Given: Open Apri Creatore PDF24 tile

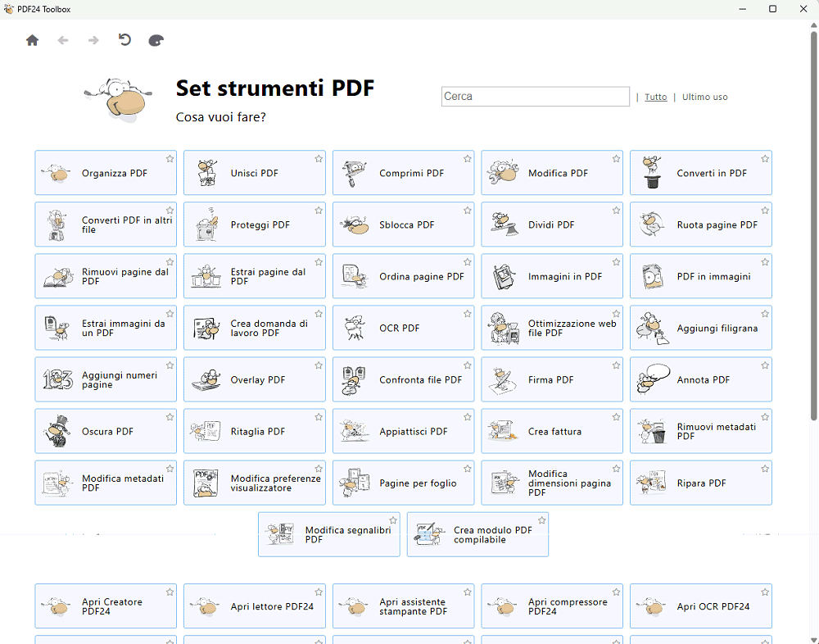Looking at the screenshot, I should (x=106, y=606).
